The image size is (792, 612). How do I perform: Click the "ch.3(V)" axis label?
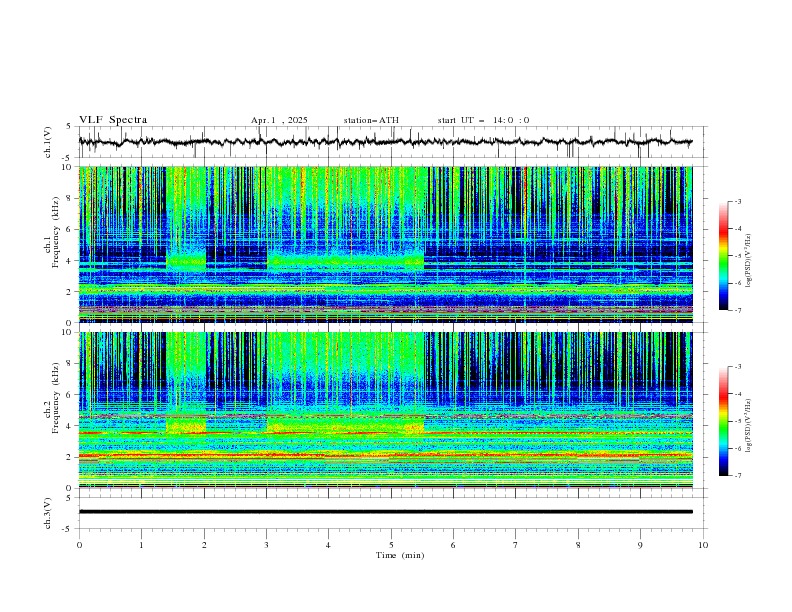48,513
